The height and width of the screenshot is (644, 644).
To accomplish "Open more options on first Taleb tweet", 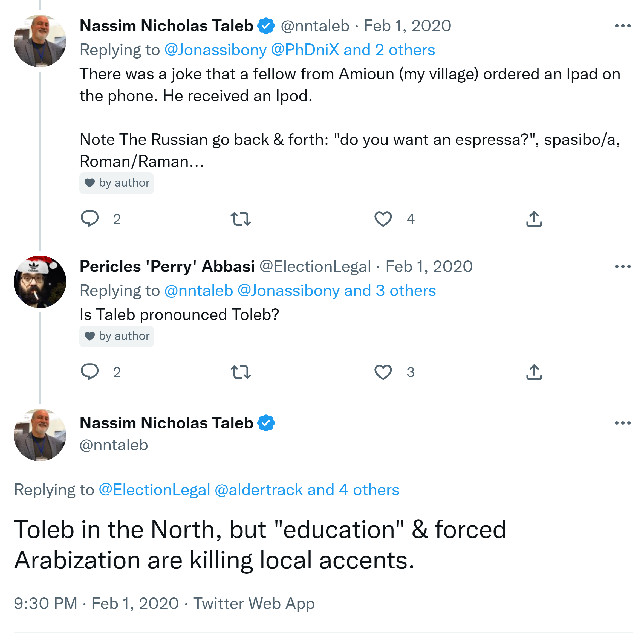I will (x=622, y=26).
